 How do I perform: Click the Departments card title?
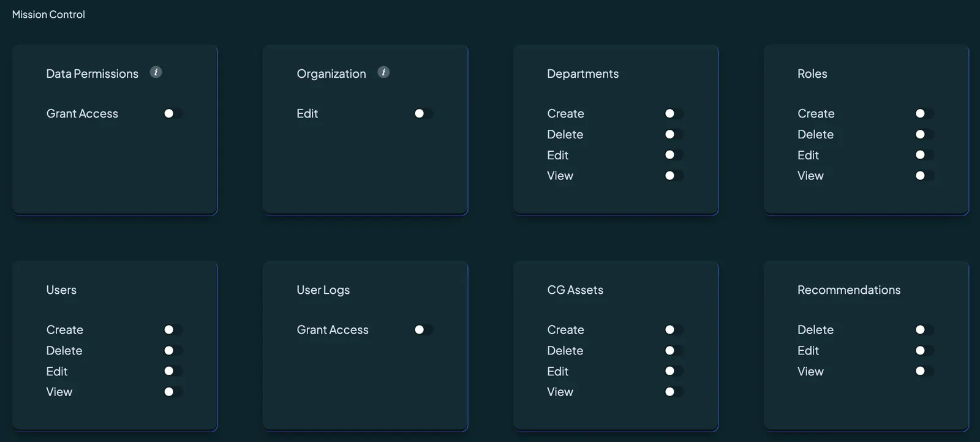pyautogui.click(x=583, y=74)
